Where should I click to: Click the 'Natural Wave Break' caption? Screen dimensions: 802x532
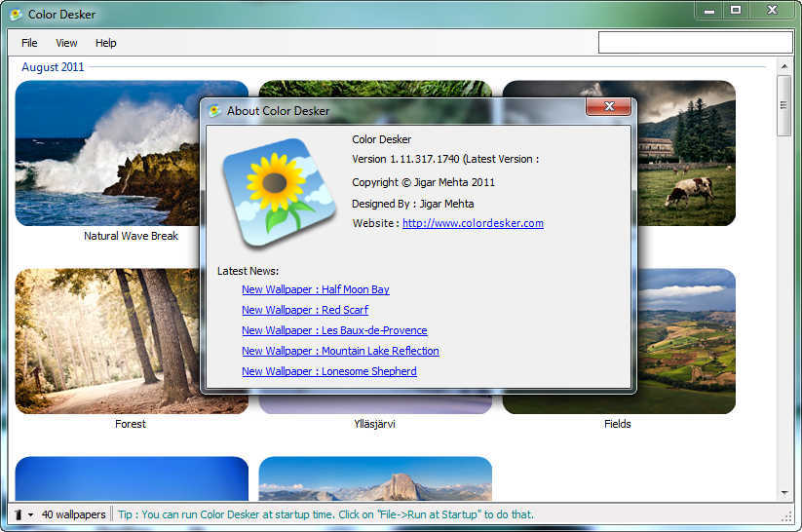(131, 236)
